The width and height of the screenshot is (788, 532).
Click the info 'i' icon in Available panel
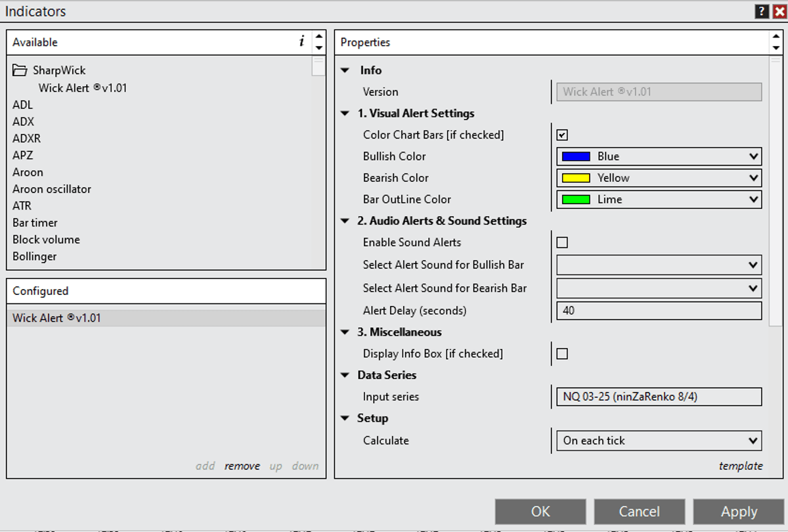(301, 42)
